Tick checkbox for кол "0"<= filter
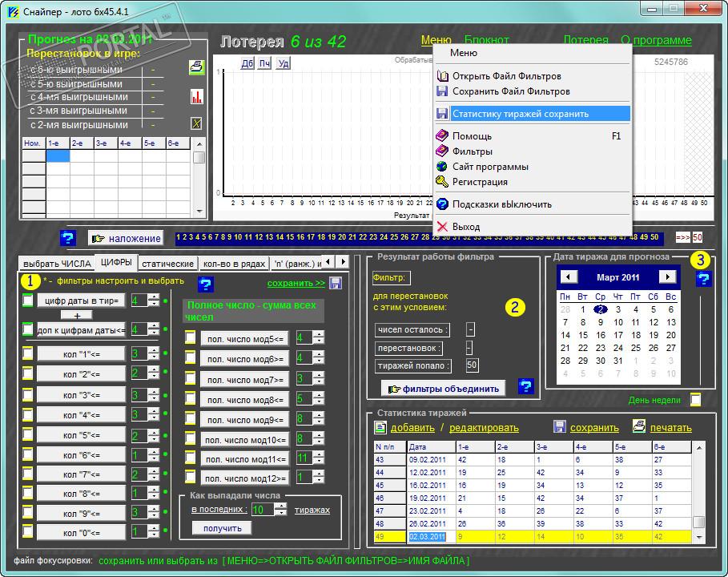Screen dimensions: 728x577 [28, 531]
